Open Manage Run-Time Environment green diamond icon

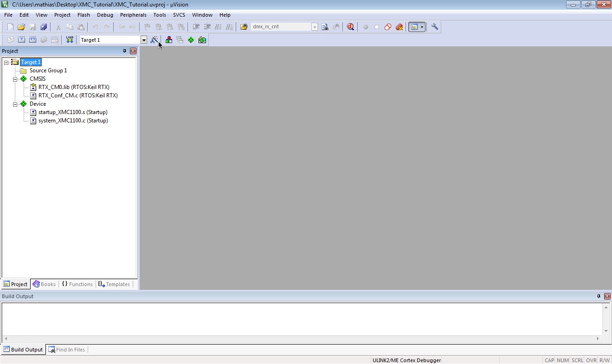191,40
